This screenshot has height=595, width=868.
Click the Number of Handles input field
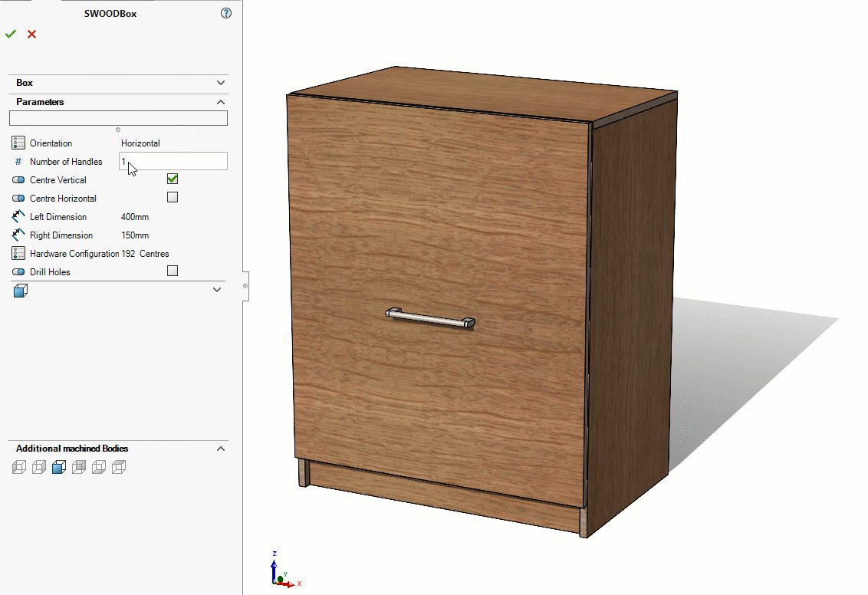pos(173,161)
